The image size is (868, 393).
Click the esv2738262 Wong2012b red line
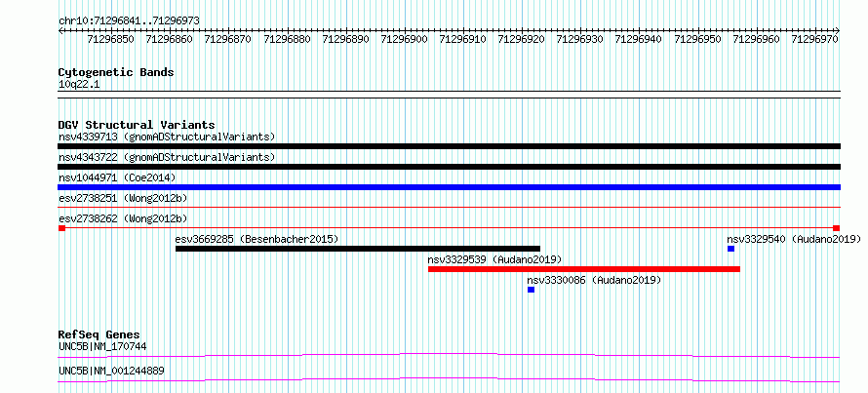click(449, 228)
